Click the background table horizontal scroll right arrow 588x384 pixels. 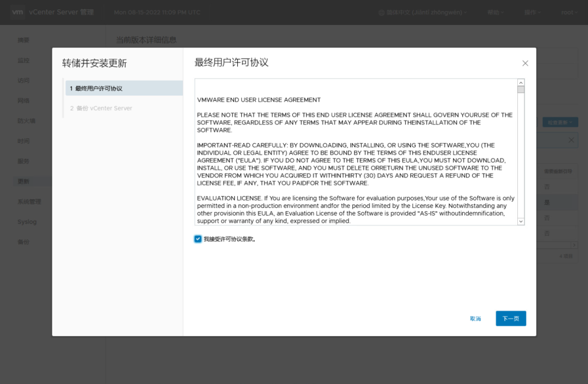[x=574, y=245]
